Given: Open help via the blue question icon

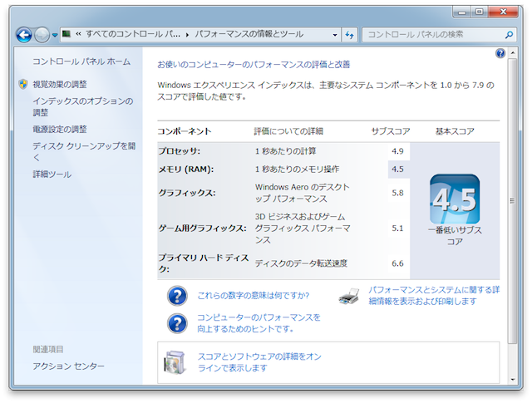Looking at the screenshot, I should [x=500, y=54].
